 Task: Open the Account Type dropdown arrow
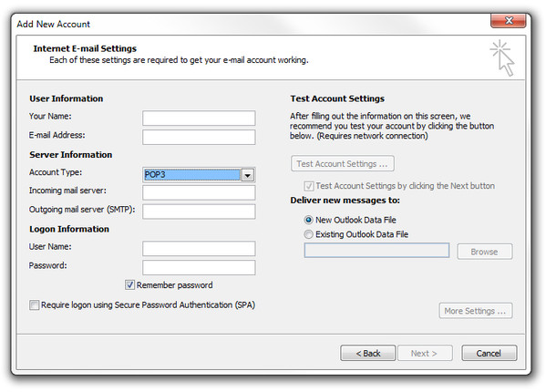(x=248, y=175)
